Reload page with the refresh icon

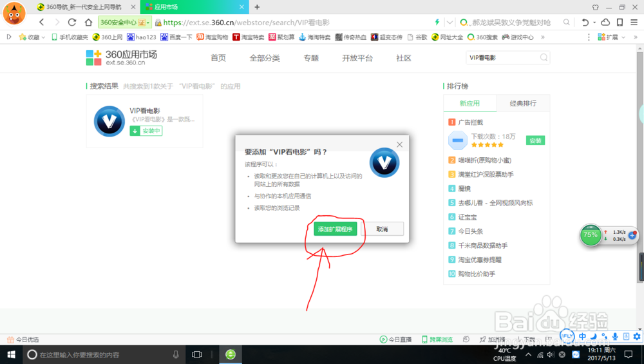point(72,22)
